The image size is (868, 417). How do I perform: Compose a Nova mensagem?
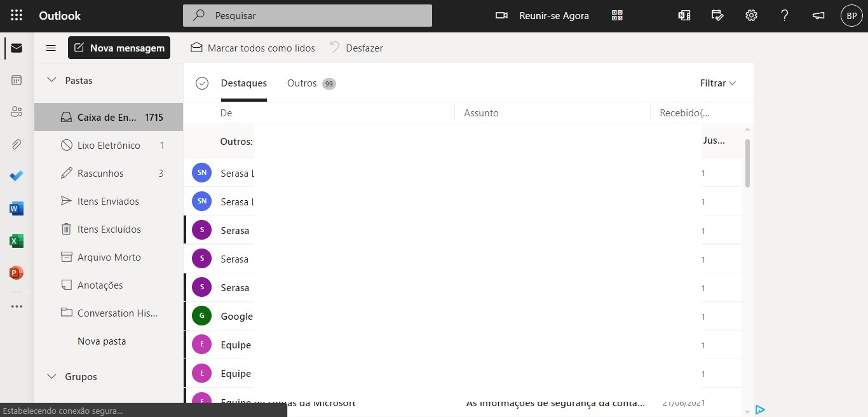point(119,48)
